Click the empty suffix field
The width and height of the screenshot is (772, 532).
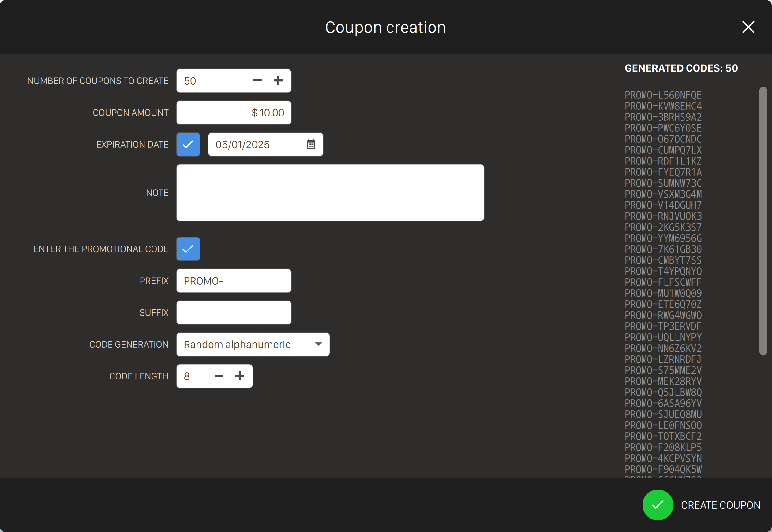(x=234, y=313)
